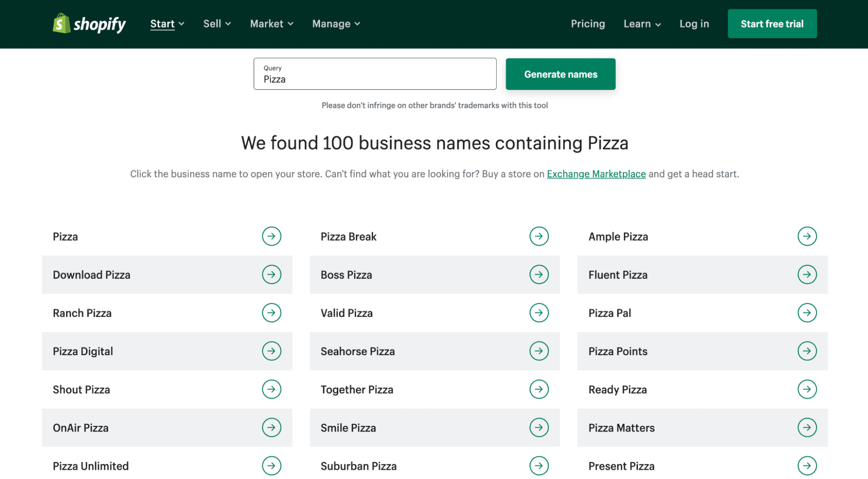This screenshot has width=868, height=479.
Task: Click Log in link
Action: coord(694,24)
